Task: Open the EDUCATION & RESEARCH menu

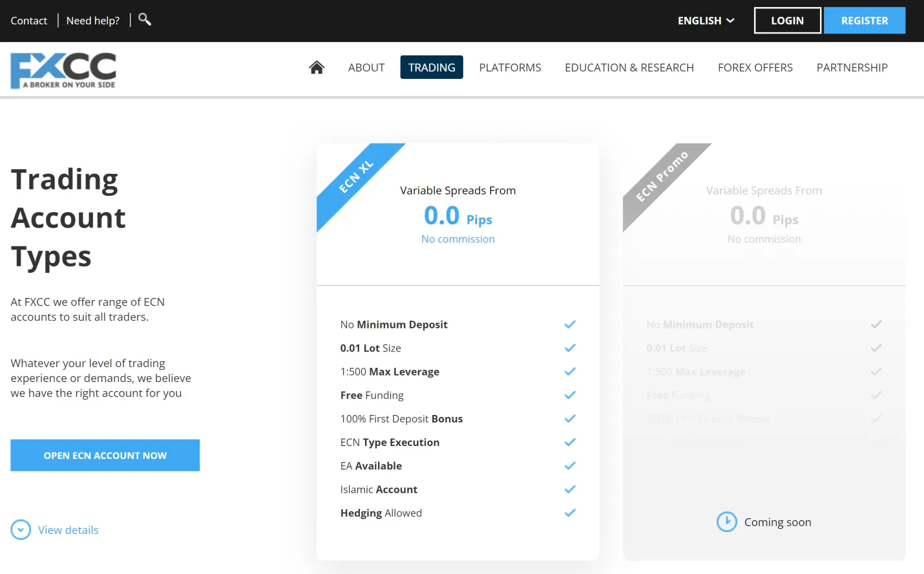Action: tap(629, 67)
